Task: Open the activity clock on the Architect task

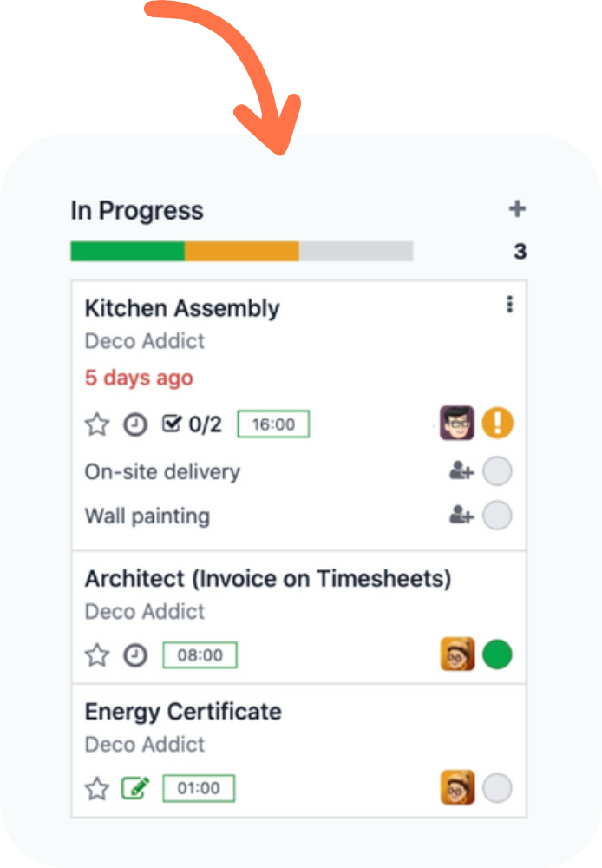Action: point(135,655)
